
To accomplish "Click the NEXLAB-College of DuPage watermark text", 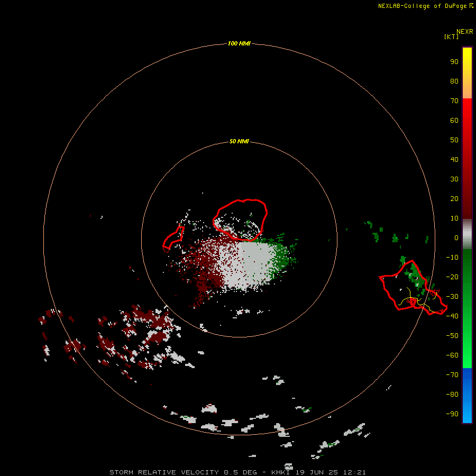I will coord(425,6).
